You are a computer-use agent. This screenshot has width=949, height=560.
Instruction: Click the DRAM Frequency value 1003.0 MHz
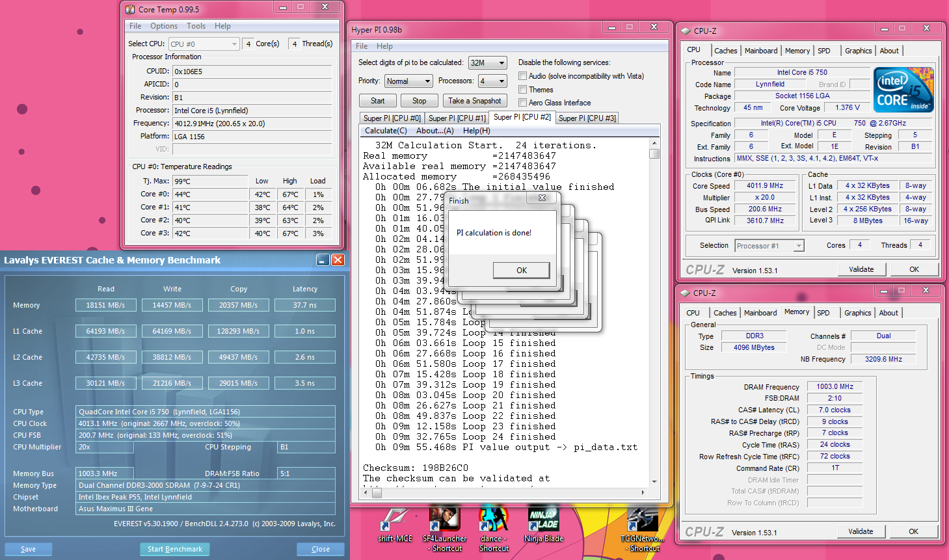point(835,386)
